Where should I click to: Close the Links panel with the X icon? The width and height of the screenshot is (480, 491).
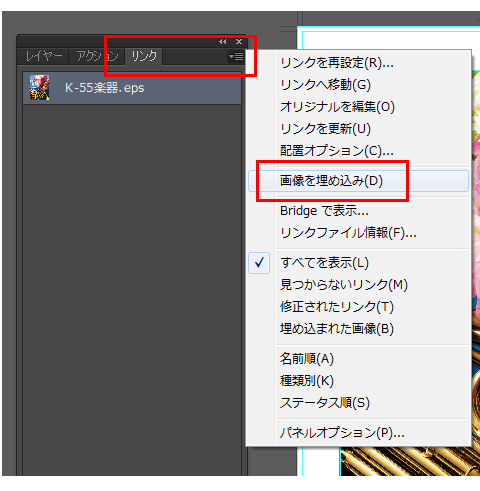[239, 42]
